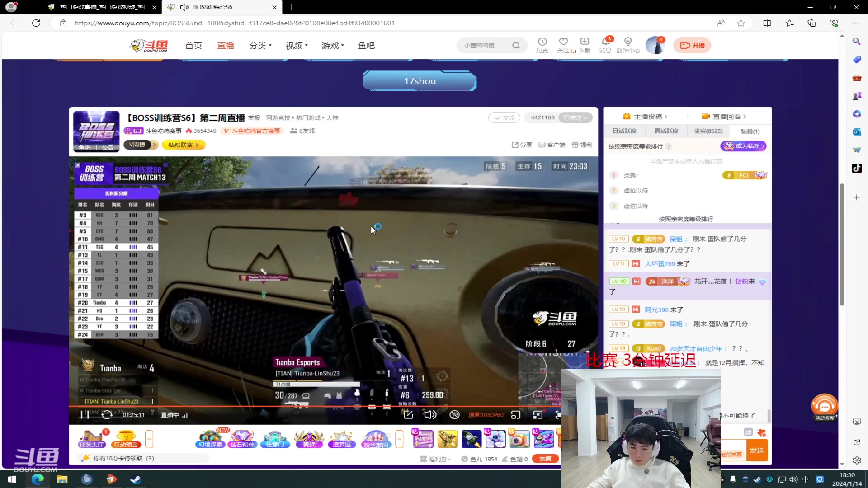Click the 开播 start streaming button
The height and width of the screenshot is (488, 868).
click(x=692, y=45)
